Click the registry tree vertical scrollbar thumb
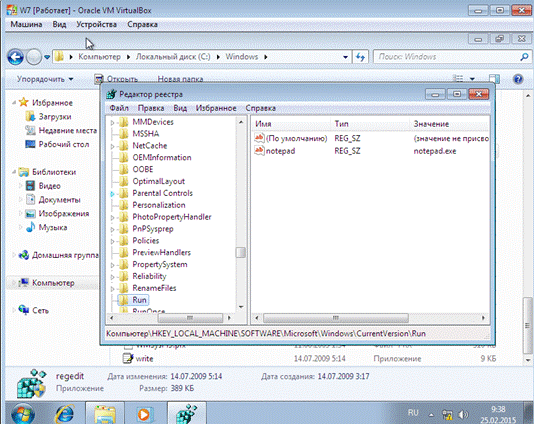Screen dimensions: 534x424 (x=240, y=253)
